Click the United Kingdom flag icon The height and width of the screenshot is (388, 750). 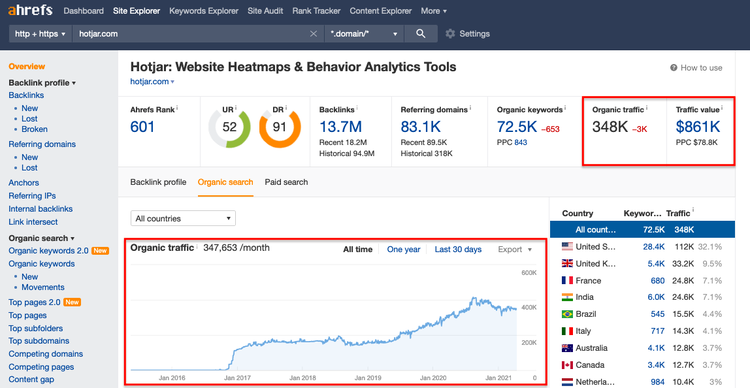tap(567, 264)
